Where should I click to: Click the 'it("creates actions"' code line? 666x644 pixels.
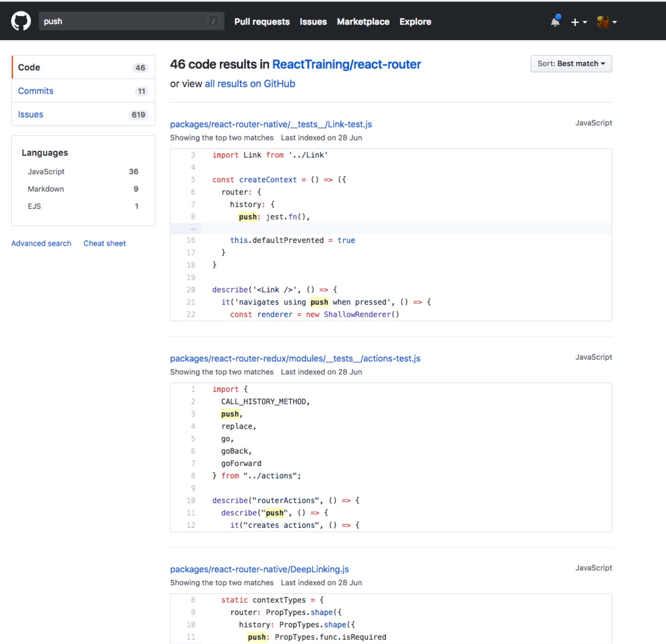295,525
